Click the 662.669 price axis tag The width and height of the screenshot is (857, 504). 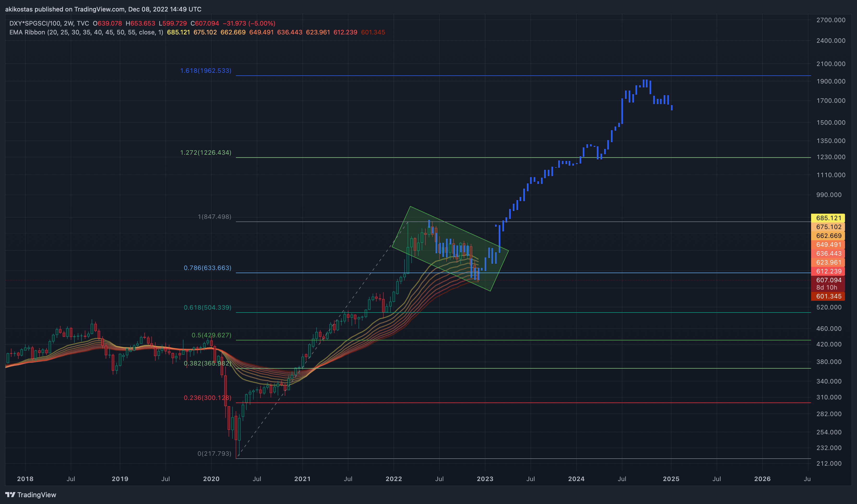(x=828, y=236)
